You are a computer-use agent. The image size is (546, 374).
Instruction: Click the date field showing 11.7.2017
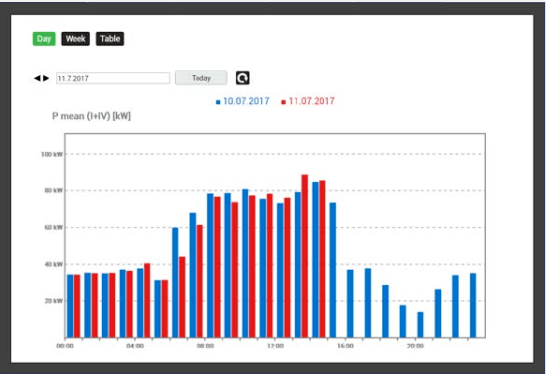pos(113,78)
